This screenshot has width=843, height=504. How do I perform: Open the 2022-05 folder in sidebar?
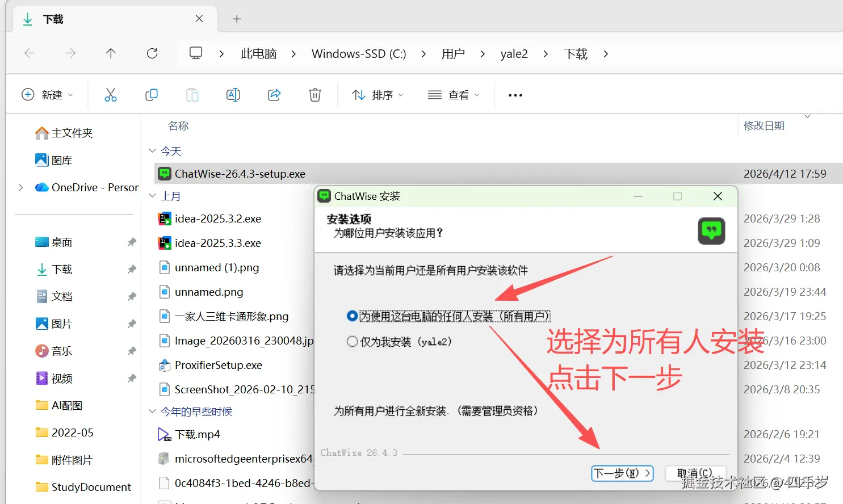pyautogui.click(x=64, y=432)
